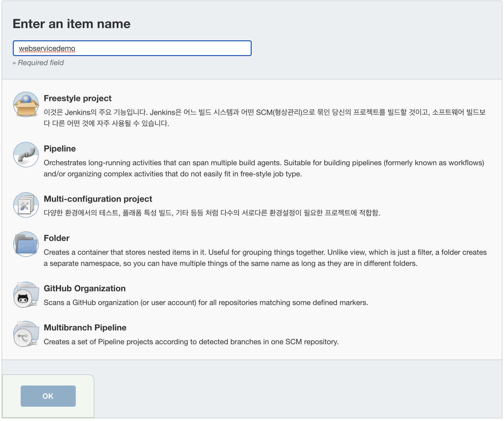Choose the Folder item type title
This screenshot has height=421, width=504.
tap(56, 238)
